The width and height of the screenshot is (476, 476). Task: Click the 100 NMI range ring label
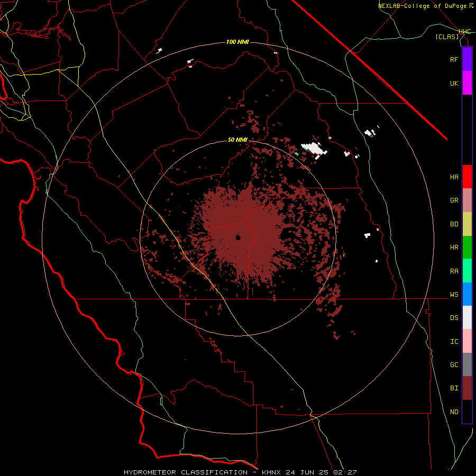click(237, 42)
